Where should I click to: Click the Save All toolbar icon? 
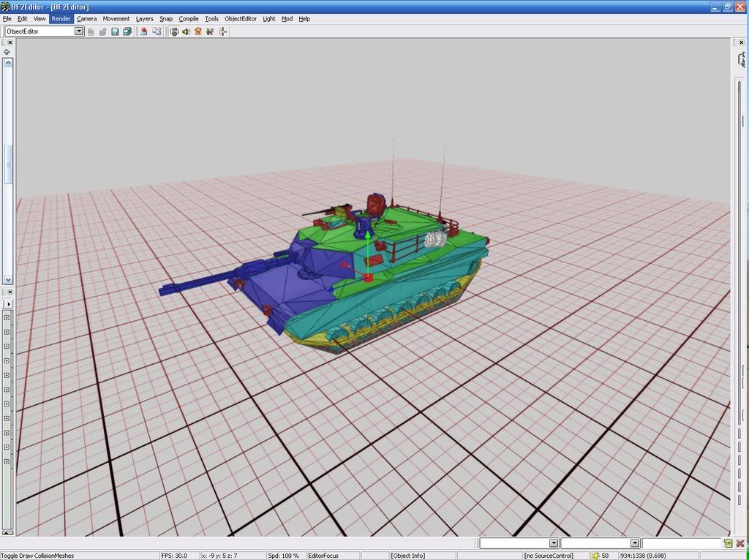127,31
